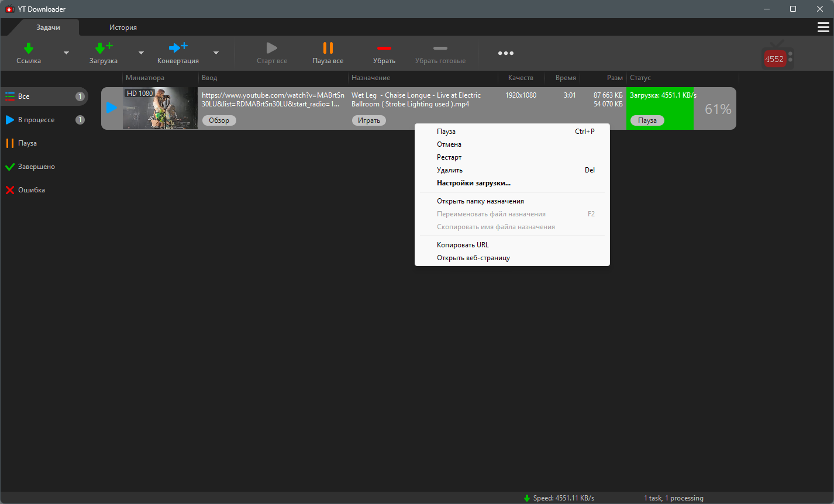
Task: Open the three-dots more options icon
Action: click(506, 53)
